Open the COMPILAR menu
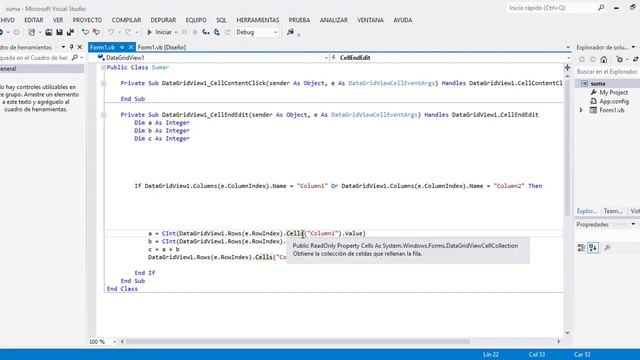 (126, 20)
